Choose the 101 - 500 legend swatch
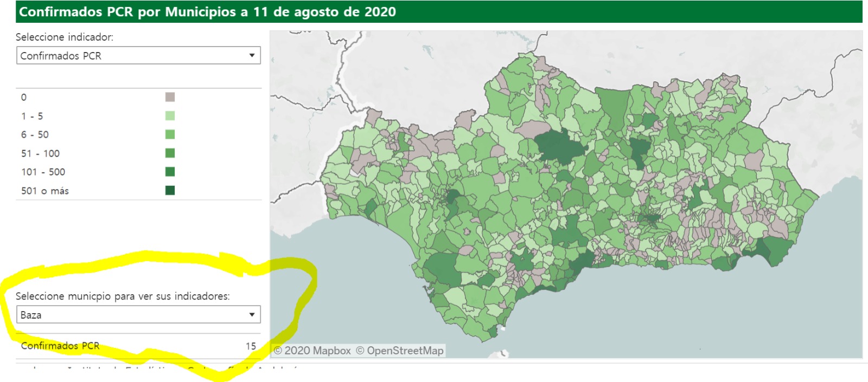The image size is (868, 382). point(170,172)
